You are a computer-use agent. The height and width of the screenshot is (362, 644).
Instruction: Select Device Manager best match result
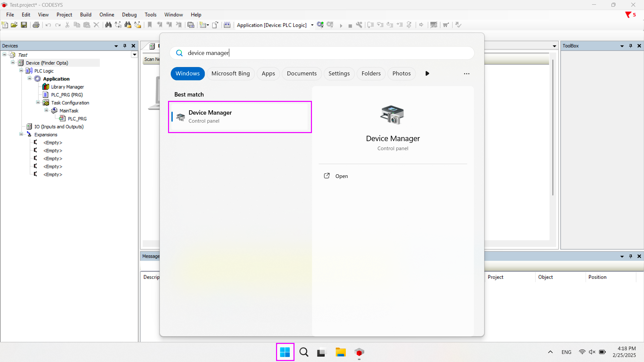(x=239, y=117)
